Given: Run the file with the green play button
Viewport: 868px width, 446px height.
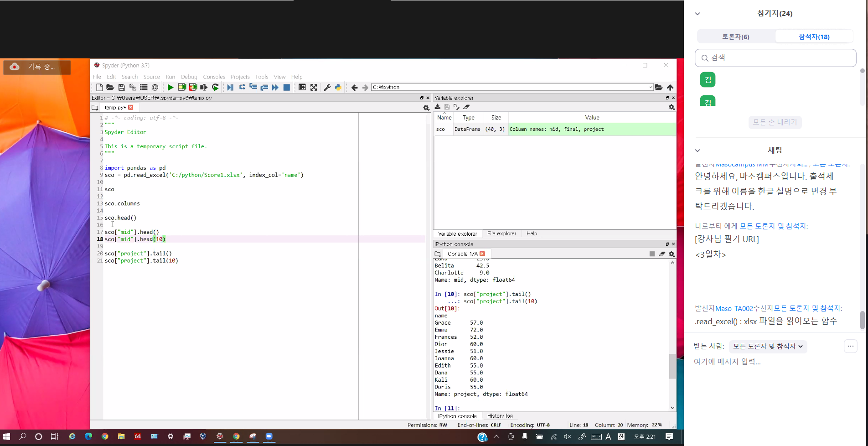Looking at the screenshot, I should tap(170, 87).
